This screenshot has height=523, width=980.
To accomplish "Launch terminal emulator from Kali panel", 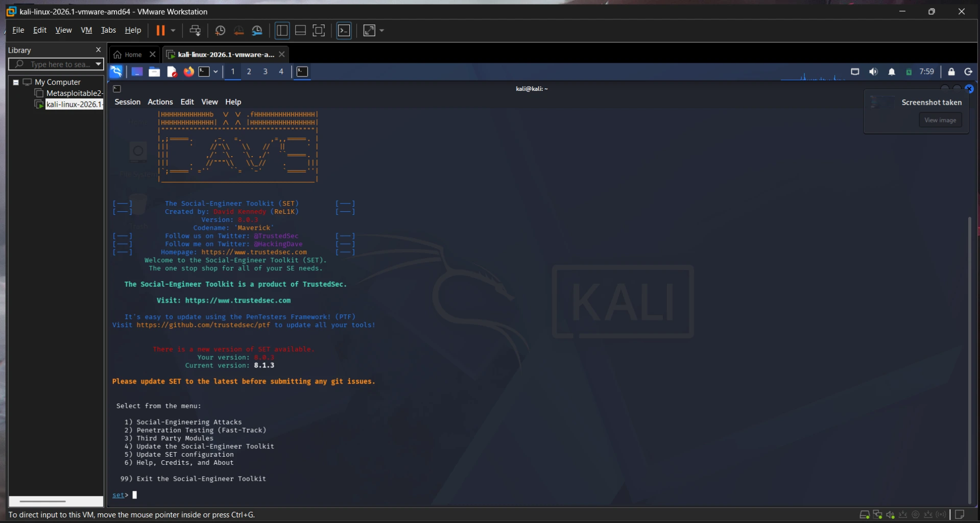I will tap(204, 71).
